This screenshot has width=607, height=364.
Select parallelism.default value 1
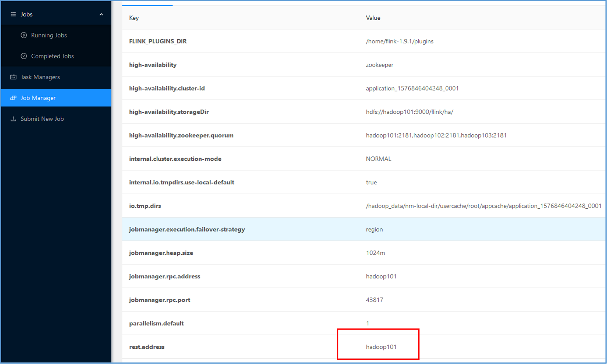click(367, 323)
